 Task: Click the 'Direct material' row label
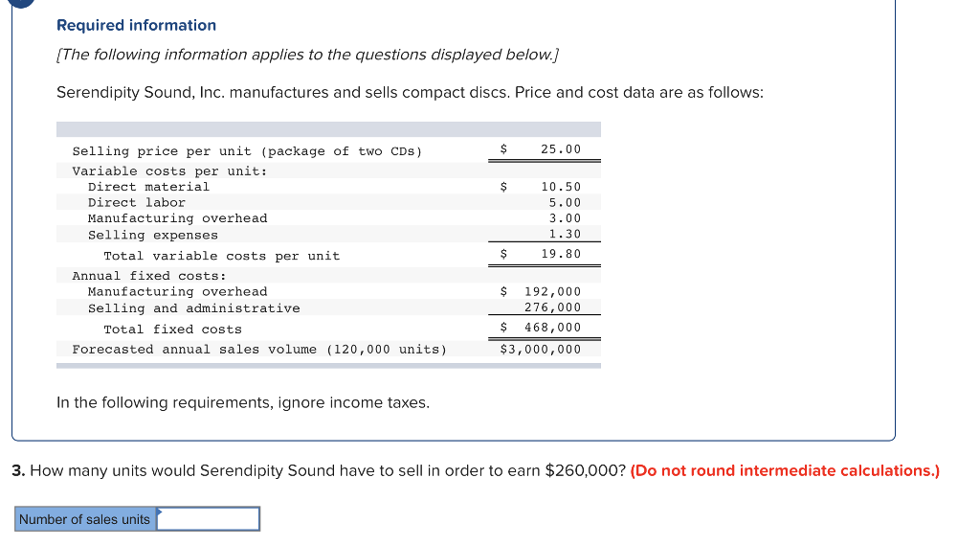(x=148, y=187)
